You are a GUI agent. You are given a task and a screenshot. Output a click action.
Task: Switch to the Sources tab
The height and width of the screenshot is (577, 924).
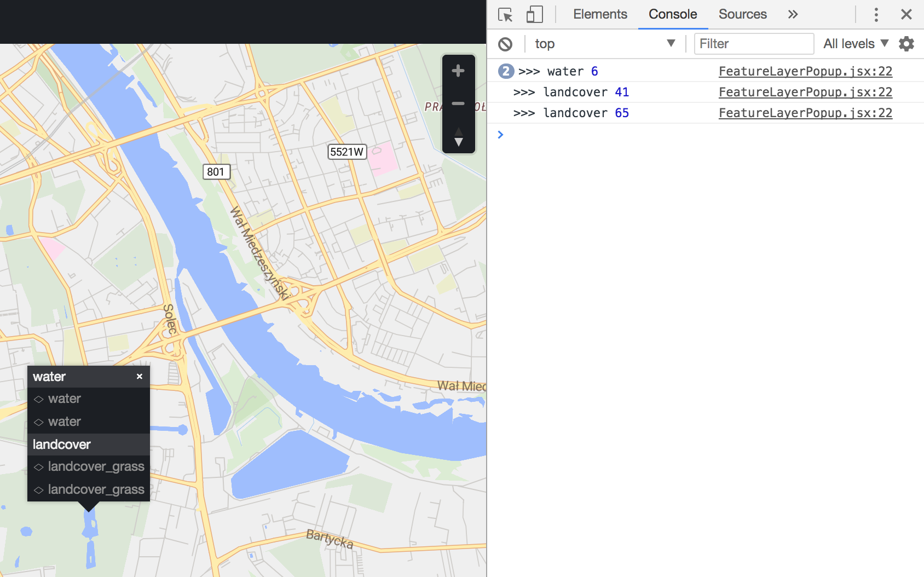click(742, 14)
